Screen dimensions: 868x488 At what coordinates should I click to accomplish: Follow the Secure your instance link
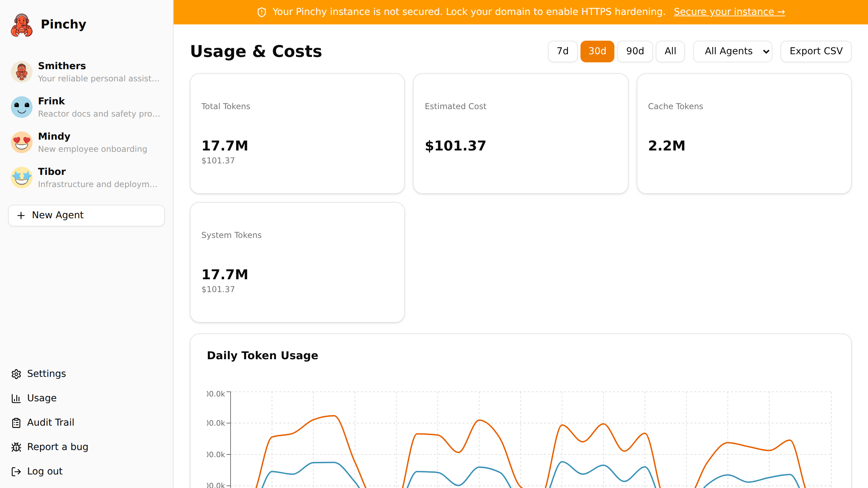point(729,12)
